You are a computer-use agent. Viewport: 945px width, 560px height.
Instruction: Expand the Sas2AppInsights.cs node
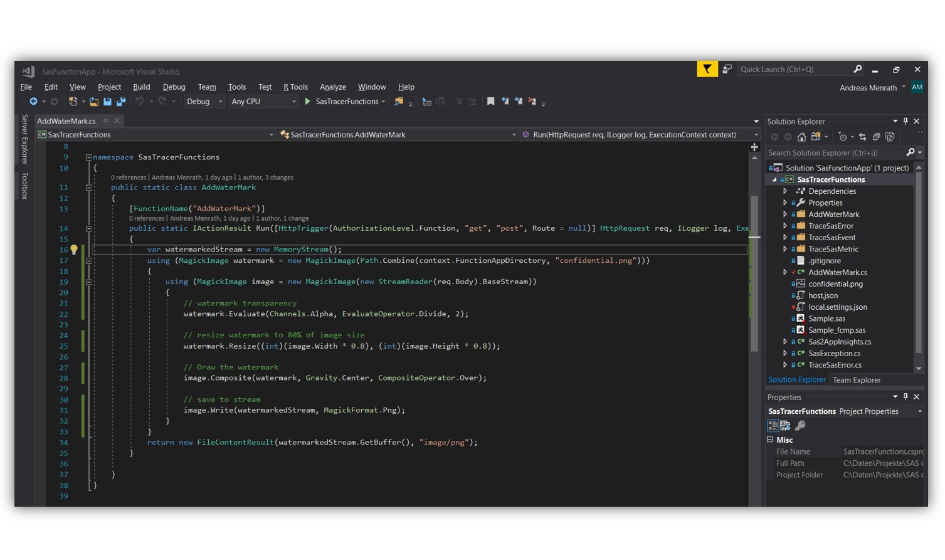click(785, 342)
